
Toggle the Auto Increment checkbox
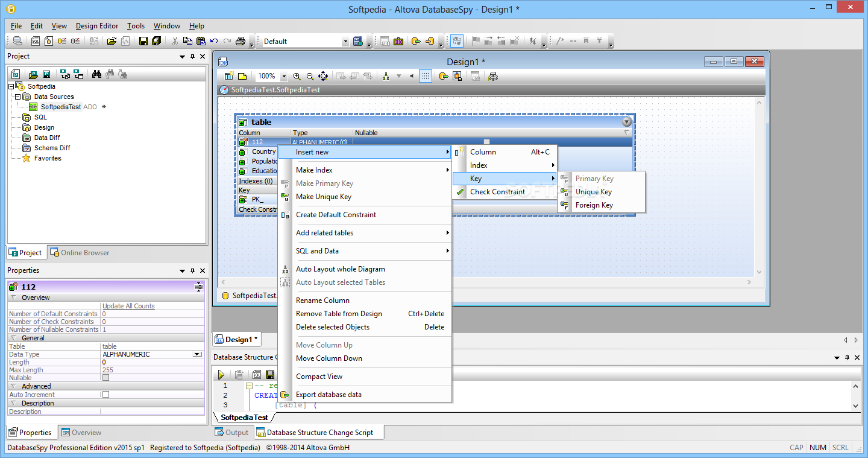pos(106,395)
